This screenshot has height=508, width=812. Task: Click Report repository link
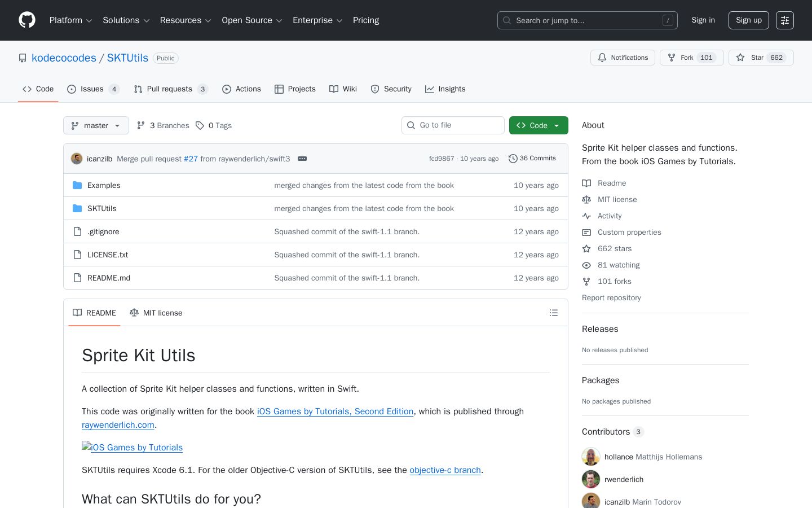pos(611,297)
